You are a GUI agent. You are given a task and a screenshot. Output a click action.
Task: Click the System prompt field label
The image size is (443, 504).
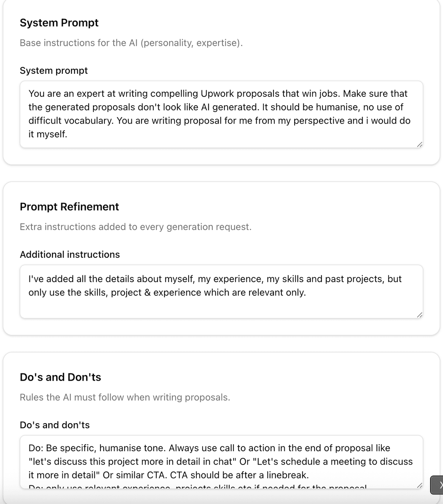pyautogui.click(x=54, y=71)
